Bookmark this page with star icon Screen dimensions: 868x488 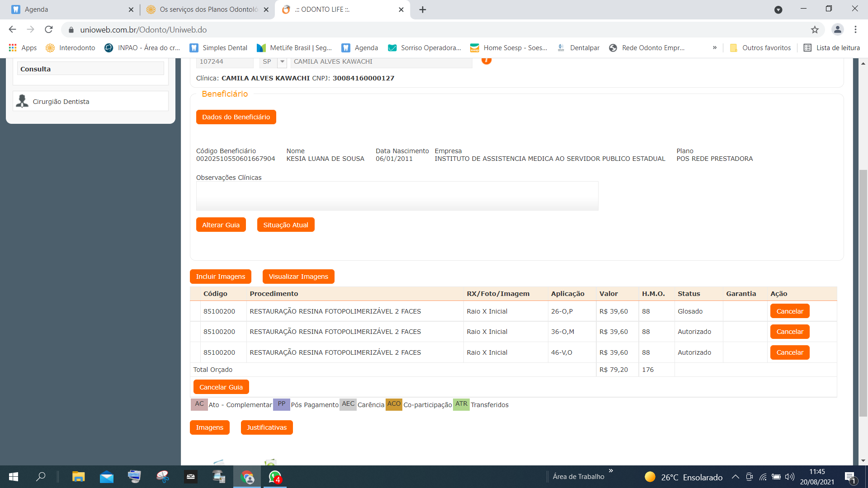pos(815,30)
